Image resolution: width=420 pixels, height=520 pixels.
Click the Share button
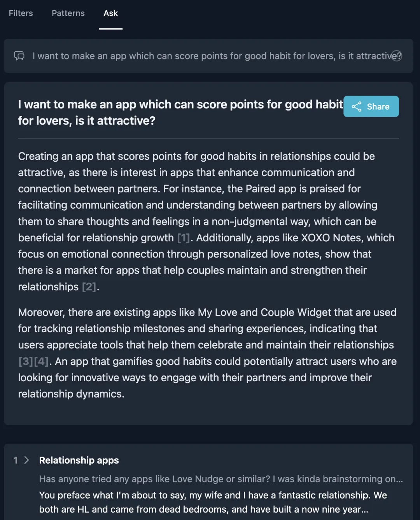371,106
